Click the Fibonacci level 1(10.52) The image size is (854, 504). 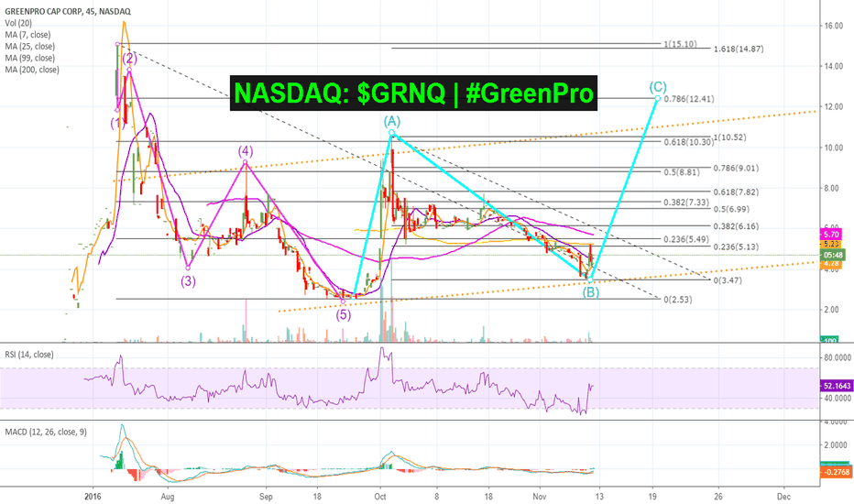tap(729, 137)
